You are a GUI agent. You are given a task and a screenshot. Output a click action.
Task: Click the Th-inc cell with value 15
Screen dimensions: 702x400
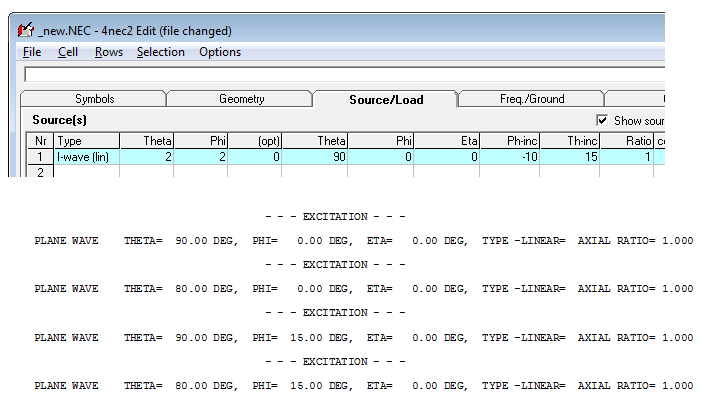click(569, 157)
